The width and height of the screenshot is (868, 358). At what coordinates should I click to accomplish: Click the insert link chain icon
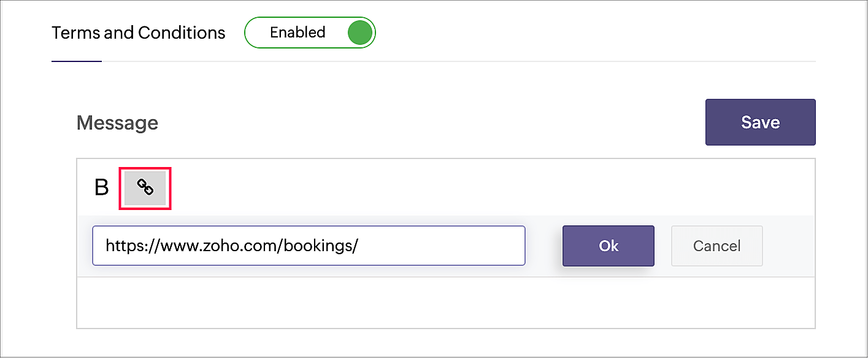coord(145,188)
